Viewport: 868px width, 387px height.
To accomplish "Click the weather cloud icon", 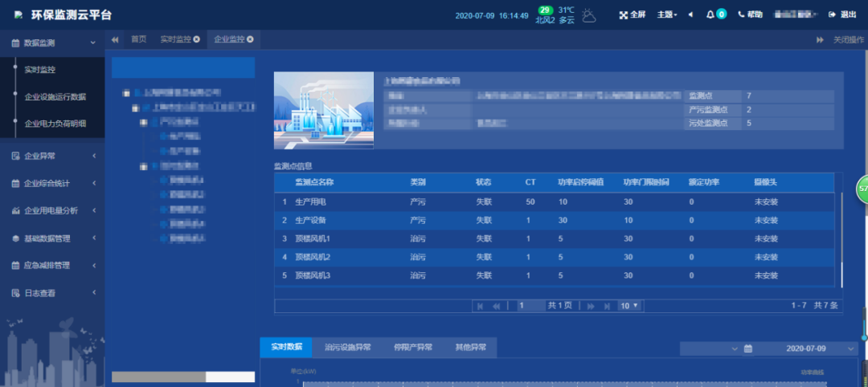I will (589, 14).
